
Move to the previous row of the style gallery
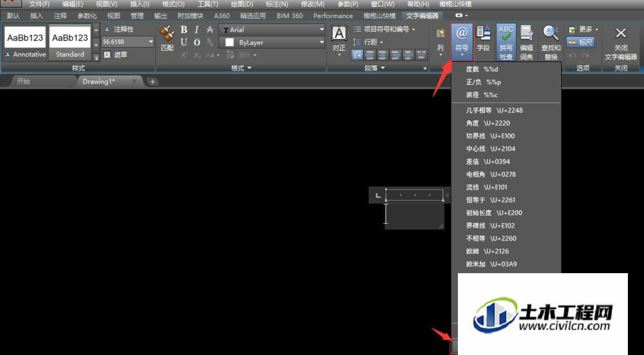tap(96, 30)
